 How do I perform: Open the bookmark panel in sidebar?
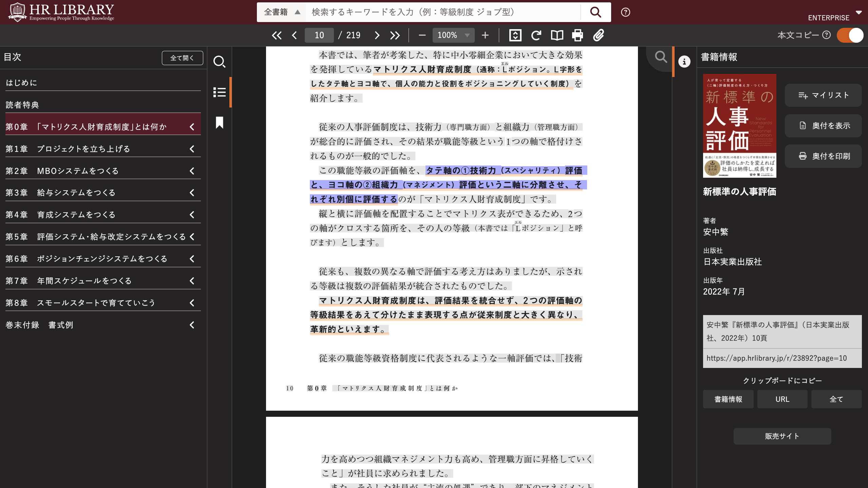(x=220, y=122)
